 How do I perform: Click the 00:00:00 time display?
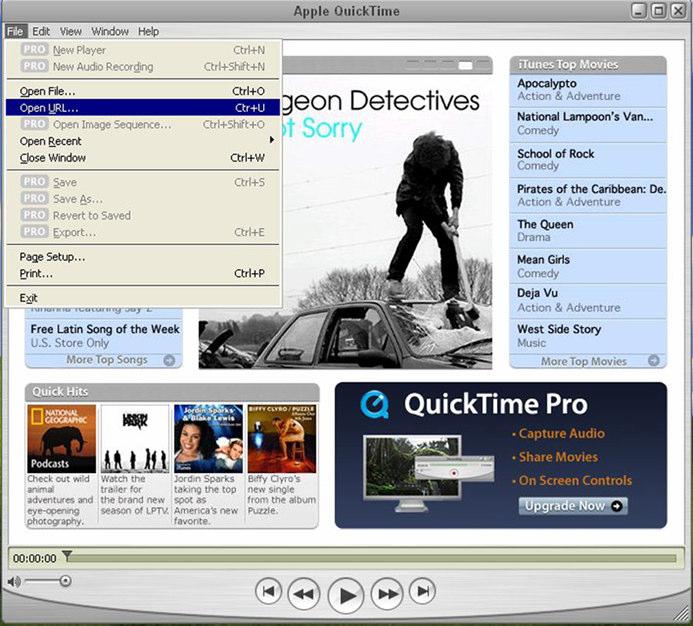(34, 558)
